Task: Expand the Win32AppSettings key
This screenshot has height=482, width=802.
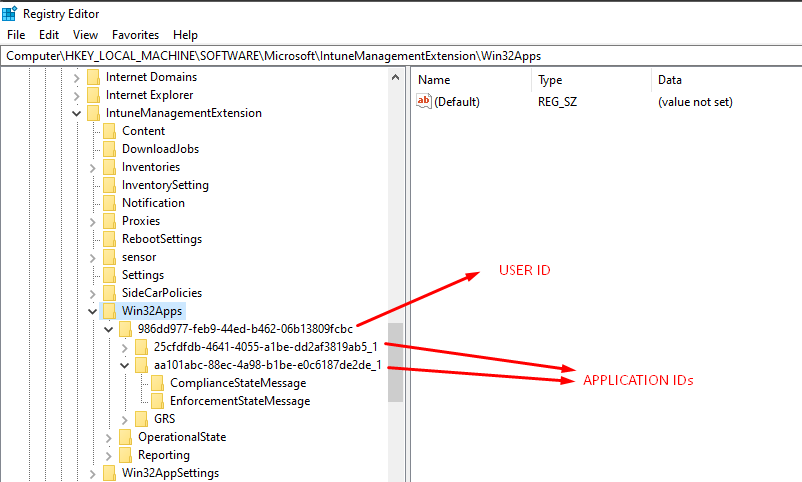Action: pos(93,474)
